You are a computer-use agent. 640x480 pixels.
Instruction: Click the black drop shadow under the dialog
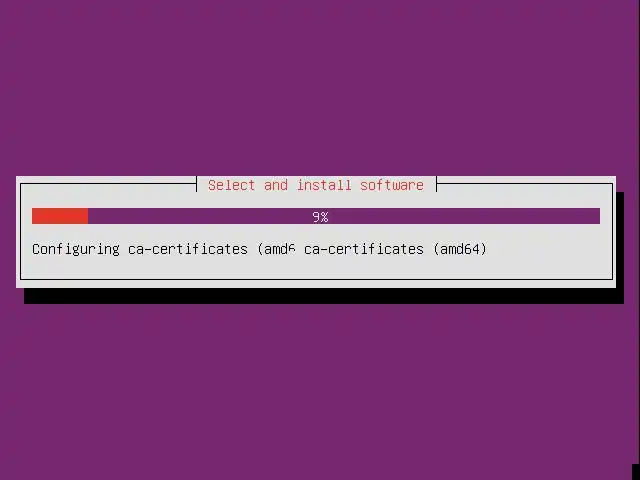(x=324, y=296)
